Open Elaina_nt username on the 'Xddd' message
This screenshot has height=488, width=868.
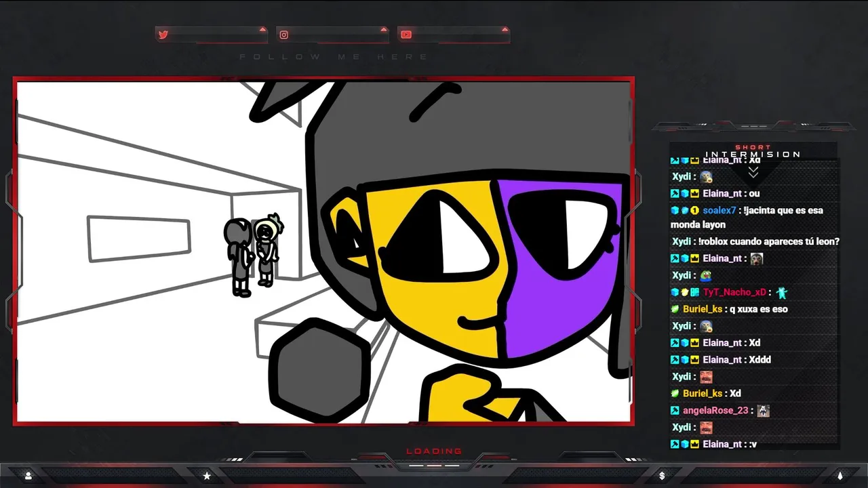coord(722,360)
